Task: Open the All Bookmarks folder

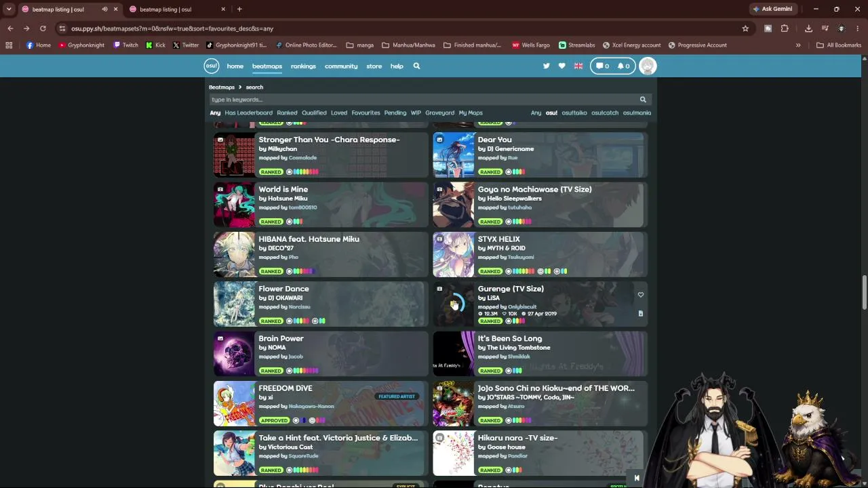Action: tap(839, 45)
